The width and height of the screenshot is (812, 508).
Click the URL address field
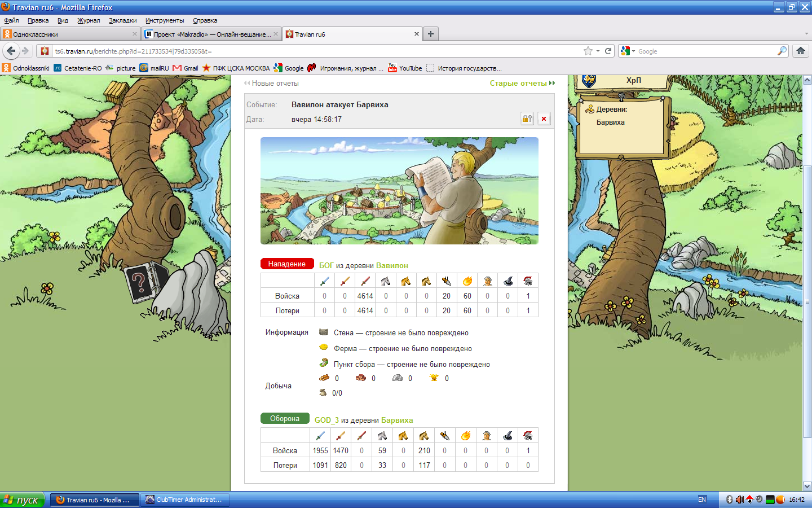tap(316, 51)
